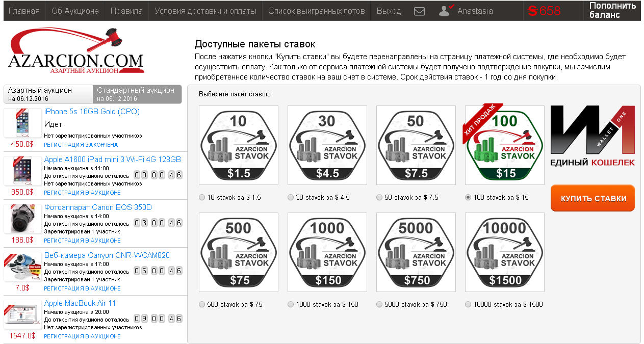Click the Canyon webcam thumbnail image
This screenshot has height=344, width=644.
[22, 267]
